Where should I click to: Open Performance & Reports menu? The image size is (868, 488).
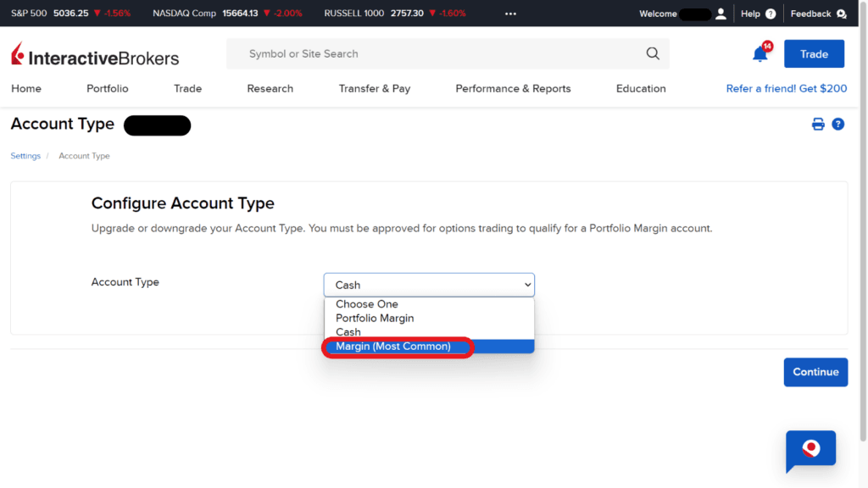click(512, 88)
